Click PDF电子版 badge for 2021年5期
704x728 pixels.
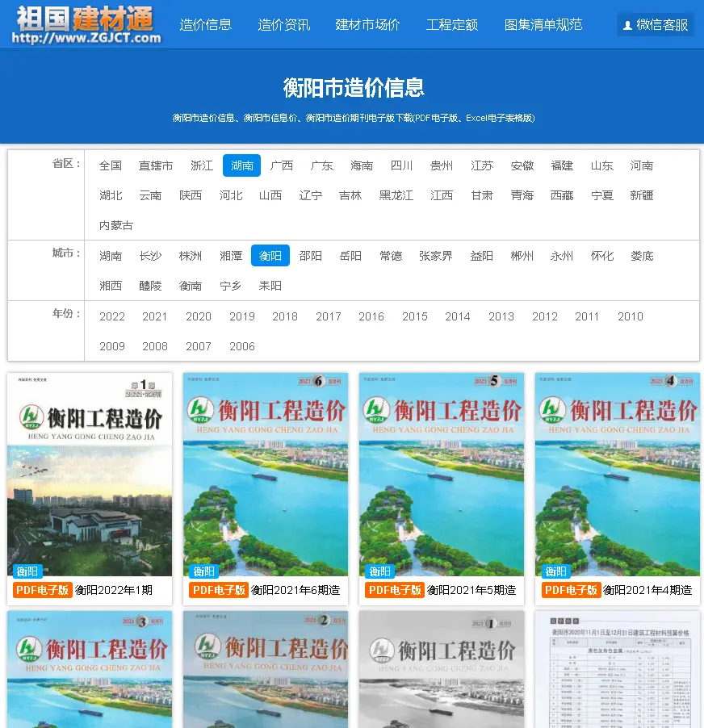(395, 590)
